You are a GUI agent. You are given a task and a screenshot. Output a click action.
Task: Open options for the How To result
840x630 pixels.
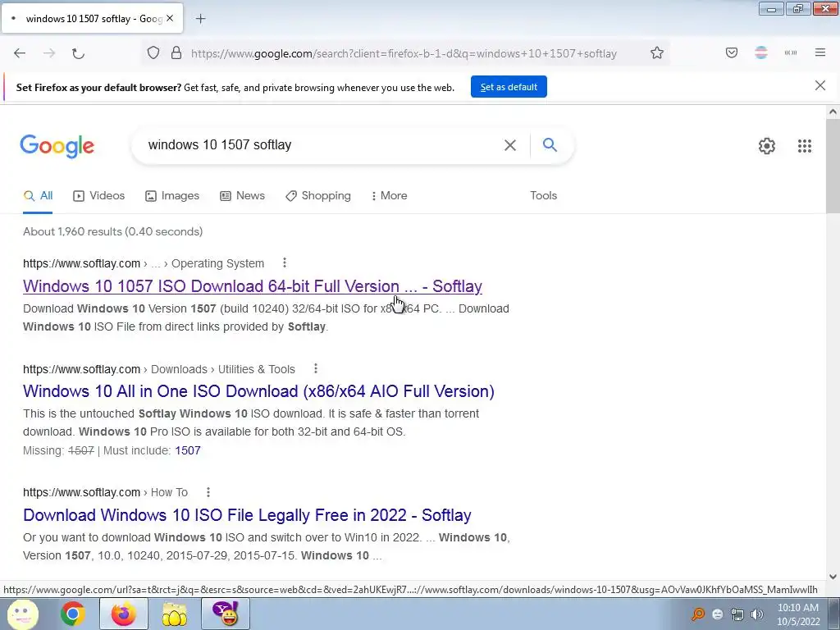pyautogui.click(x=208, y=492)
